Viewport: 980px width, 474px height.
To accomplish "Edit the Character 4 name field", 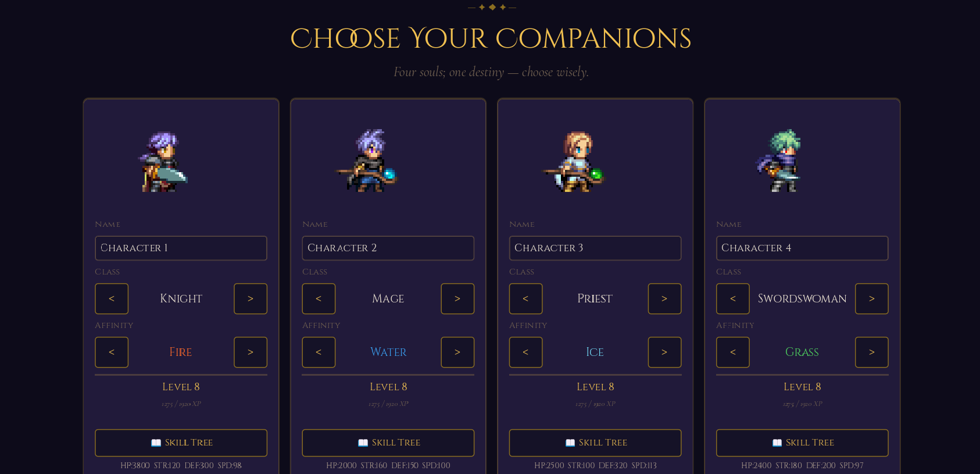I will 802,248.
